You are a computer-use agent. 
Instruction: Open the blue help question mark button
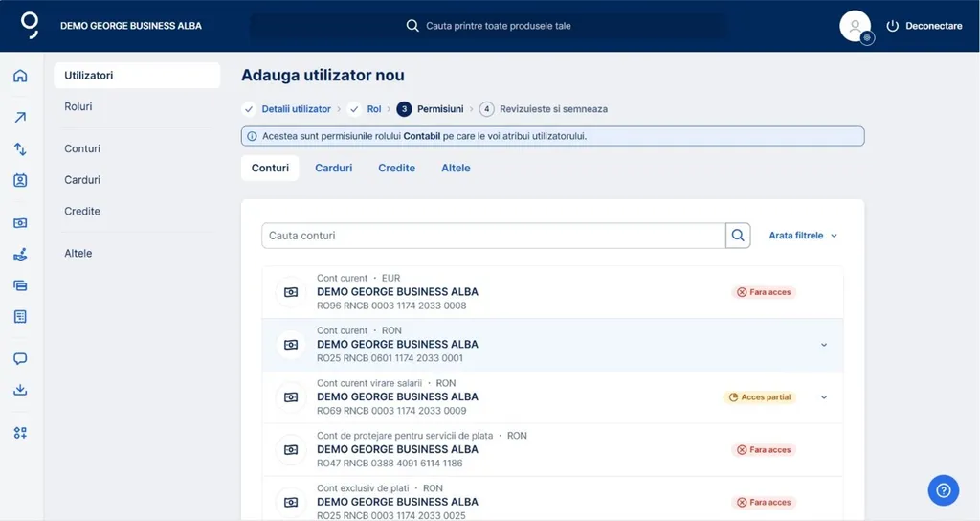[943, 490]
